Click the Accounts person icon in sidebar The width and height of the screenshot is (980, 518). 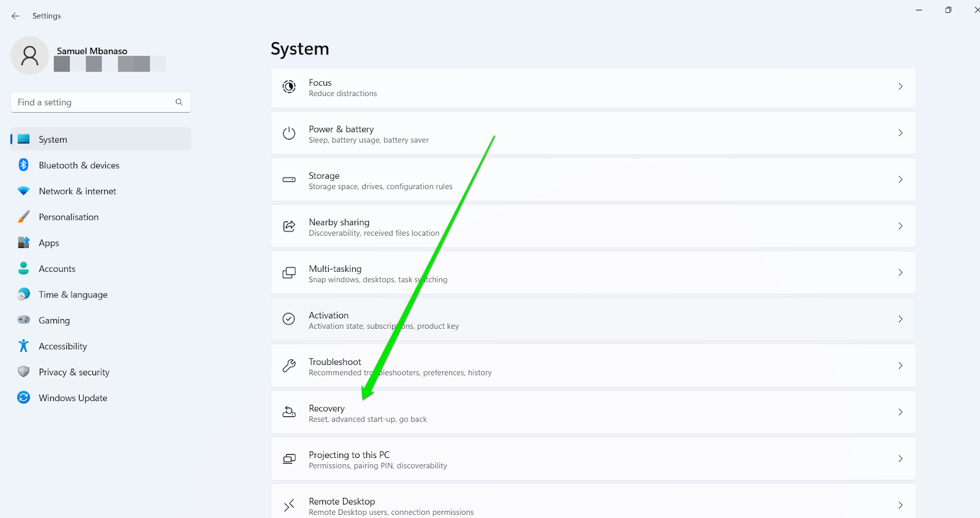click(x=24, y=268)
